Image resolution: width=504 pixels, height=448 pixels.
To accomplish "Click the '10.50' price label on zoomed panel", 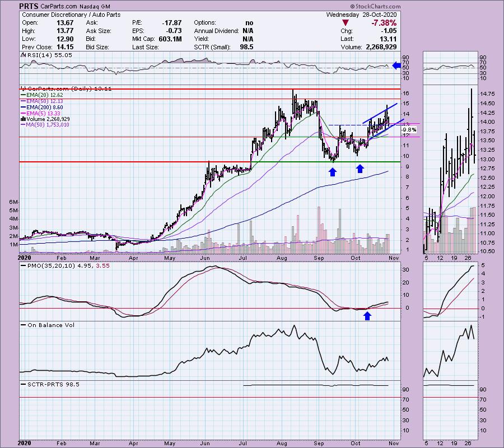I will click(x=488, y=251).
